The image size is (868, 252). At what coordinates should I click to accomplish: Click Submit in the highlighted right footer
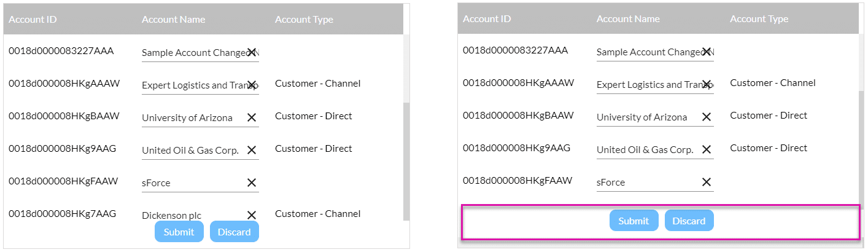click(x=634, y=221)
